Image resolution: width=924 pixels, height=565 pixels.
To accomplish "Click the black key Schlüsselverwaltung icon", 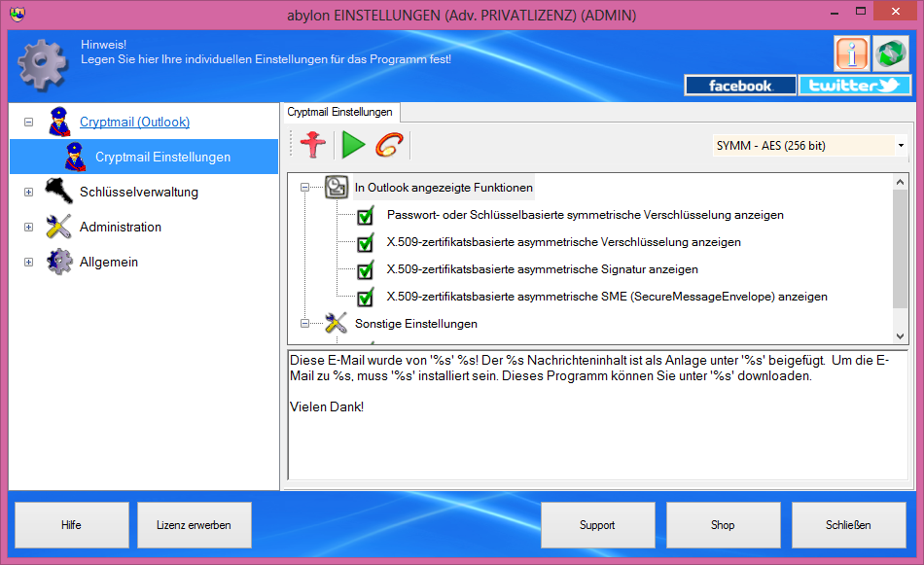I will tap(59, 191).
